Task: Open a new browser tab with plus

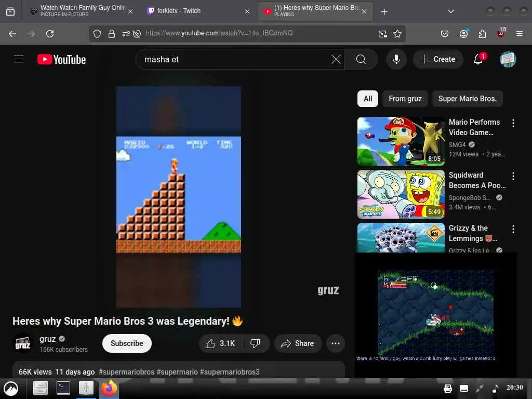Action: [x=384, y=12]
